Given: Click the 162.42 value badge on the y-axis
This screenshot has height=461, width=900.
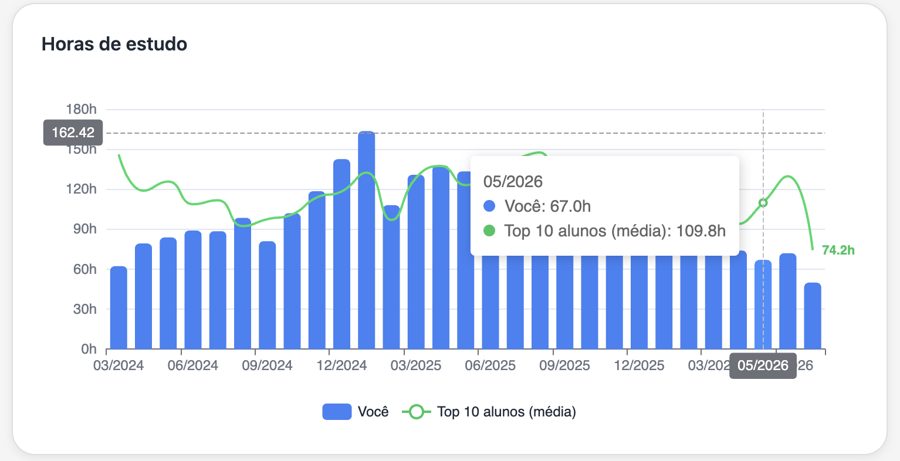Looking at the screenshot, I should pyautogui.click(x=73, y=133).
